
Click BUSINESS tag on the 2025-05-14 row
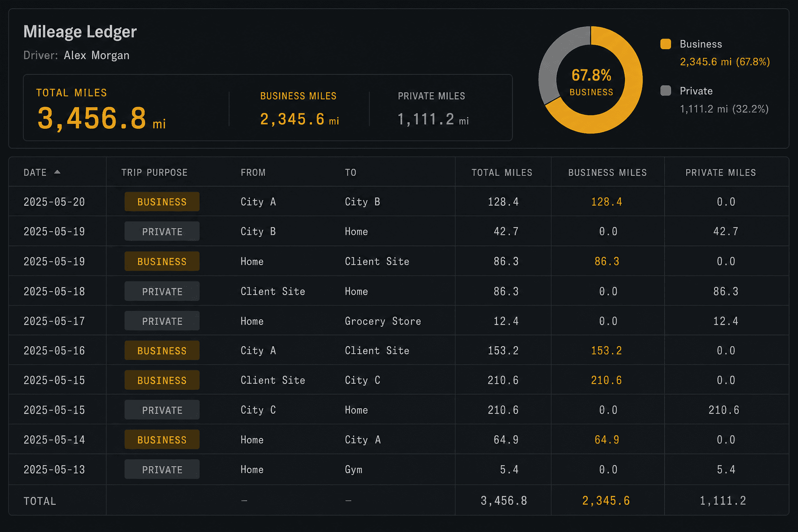[x=162, y=439]
